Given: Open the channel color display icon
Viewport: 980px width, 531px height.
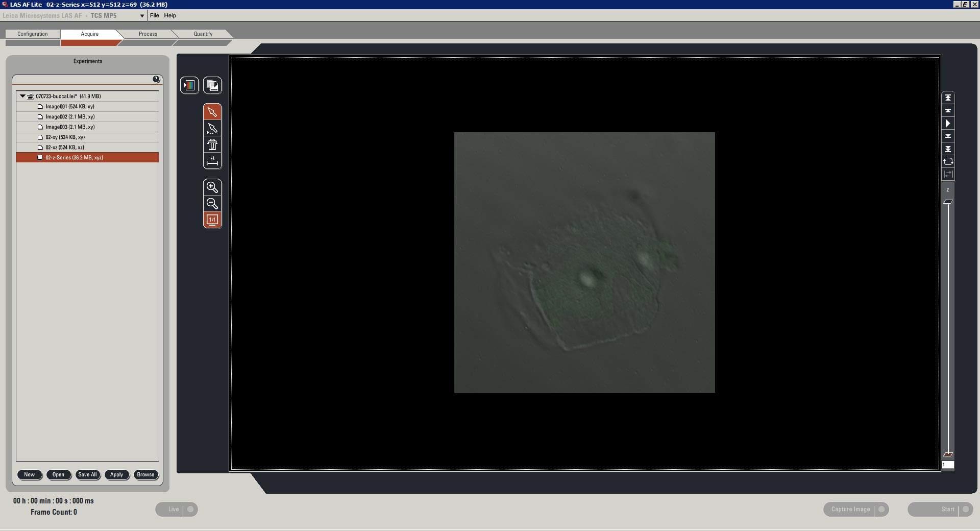Looking at the screenshot, I should [x=189, y=85].
